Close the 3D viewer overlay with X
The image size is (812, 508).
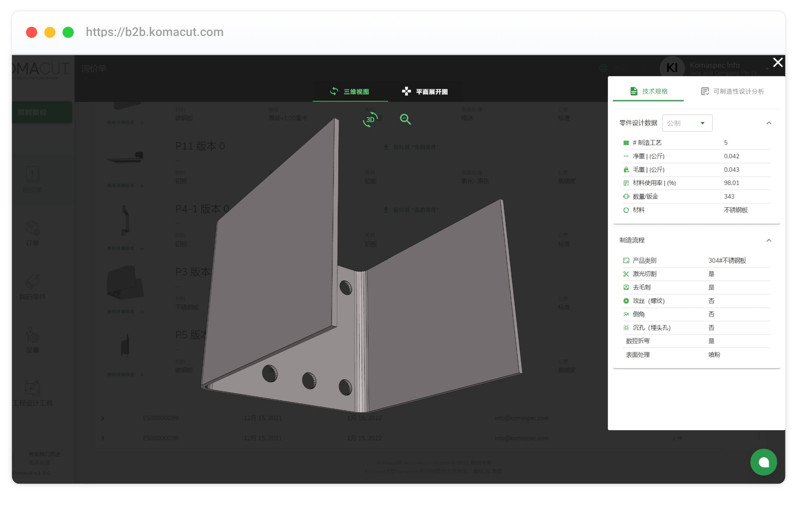click(778, 63)
